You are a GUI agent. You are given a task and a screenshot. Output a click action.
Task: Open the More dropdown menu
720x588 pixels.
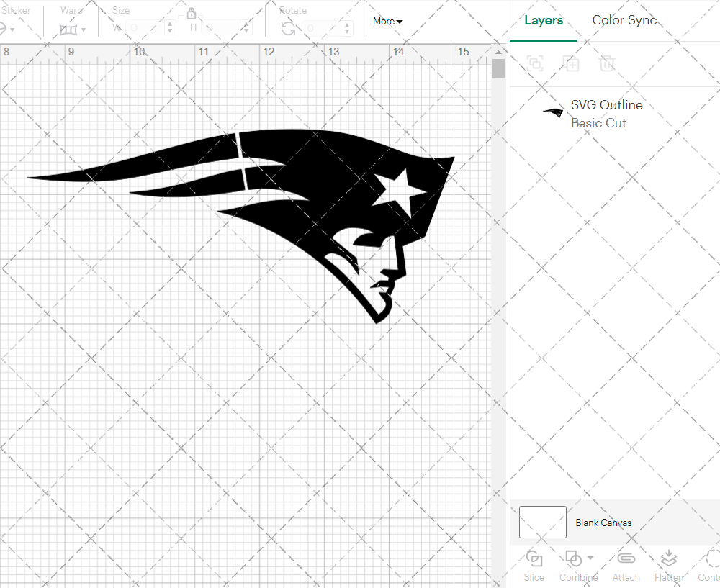(387, 22)
